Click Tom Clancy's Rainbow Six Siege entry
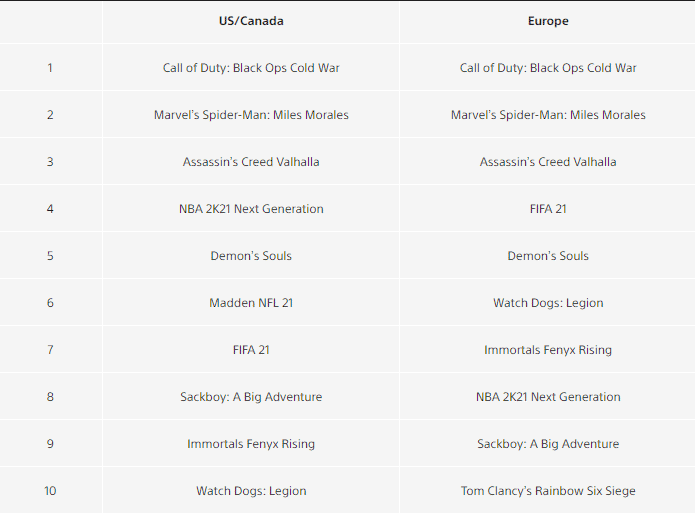This screenshot has height=513, width=695. click(x=548, y=491)
